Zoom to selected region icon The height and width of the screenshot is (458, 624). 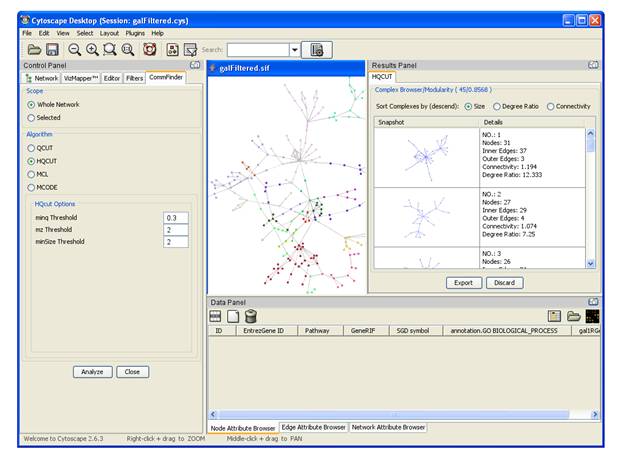110,50
